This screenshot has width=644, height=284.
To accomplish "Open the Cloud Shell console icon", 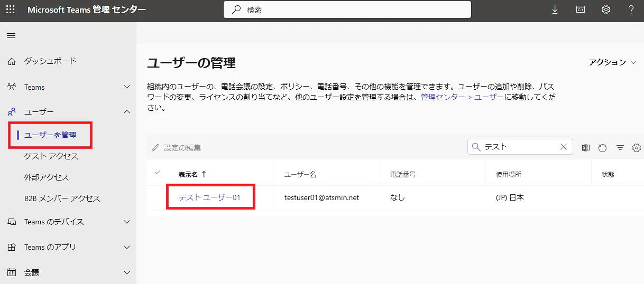I will [x=580, y=10].
